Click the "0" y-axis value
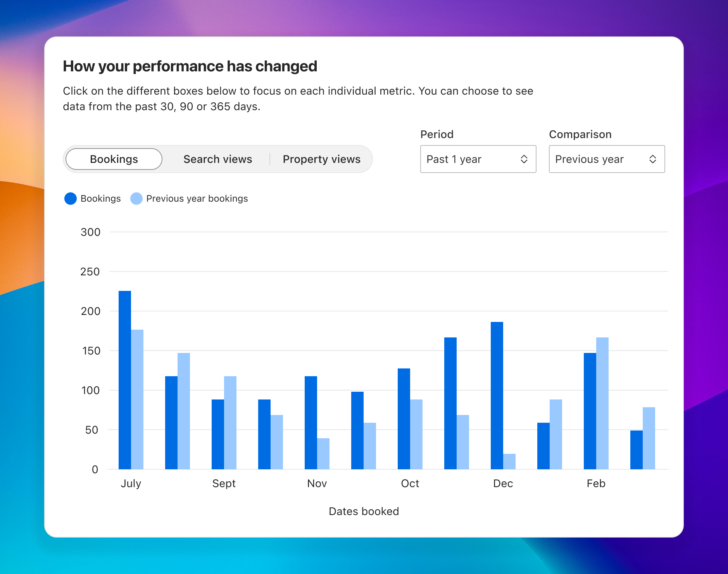This screenshot has width=728, height=574. click(95, 469)
